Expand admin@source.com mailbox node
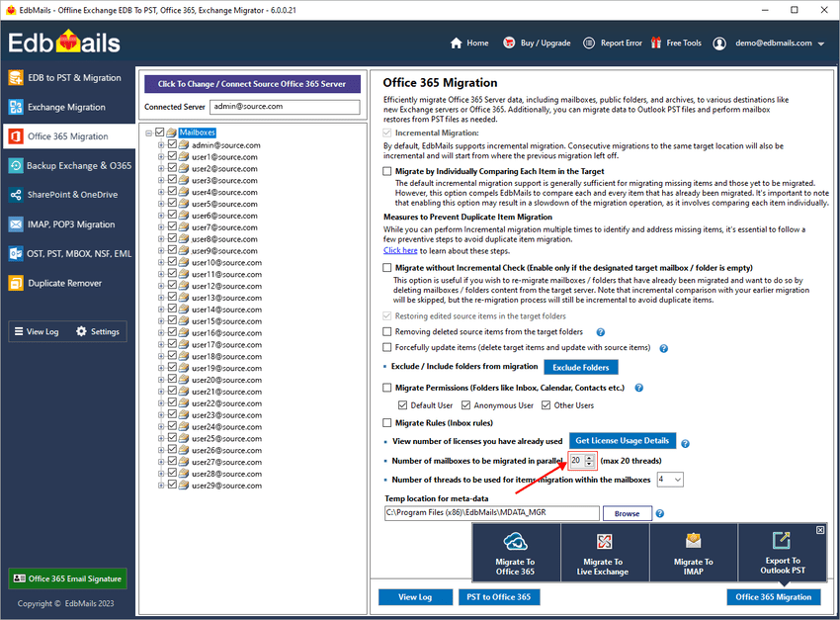The width and height of the screenshot is (840, 620). point(161,145)
